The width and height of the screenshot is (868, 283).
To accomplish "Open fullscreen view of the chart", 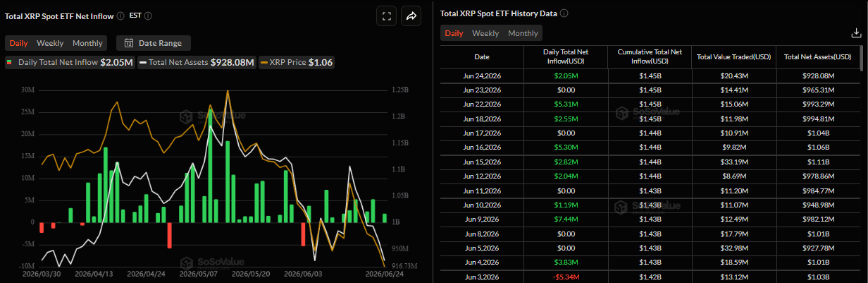I will [386, 16].
